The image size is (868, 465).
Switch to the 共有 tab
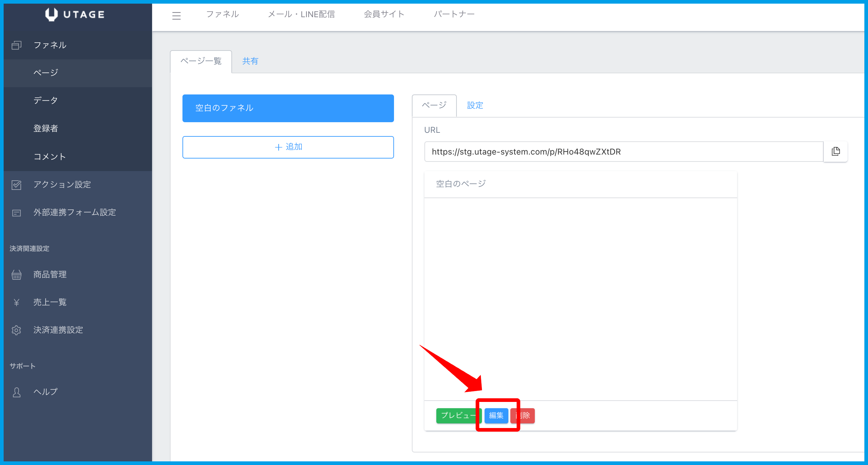click(250, 61)
